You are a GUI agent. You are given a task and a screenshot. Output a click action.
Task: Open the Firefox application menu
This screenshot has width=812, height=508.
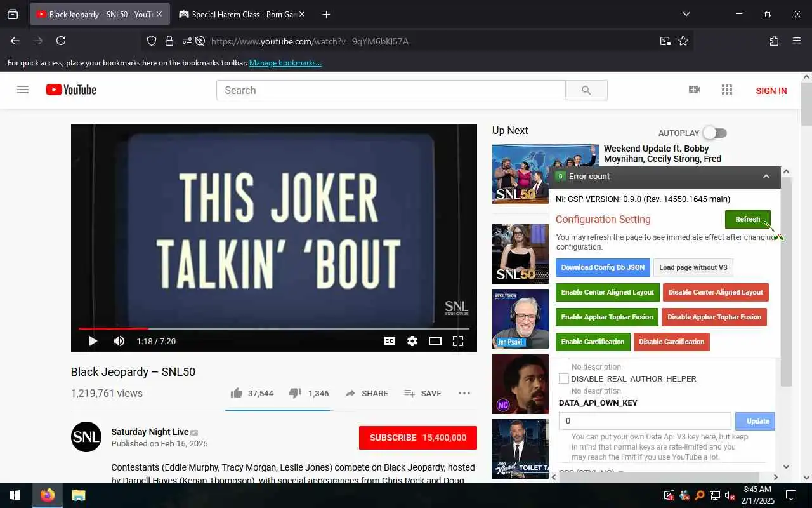coord(797,41)
